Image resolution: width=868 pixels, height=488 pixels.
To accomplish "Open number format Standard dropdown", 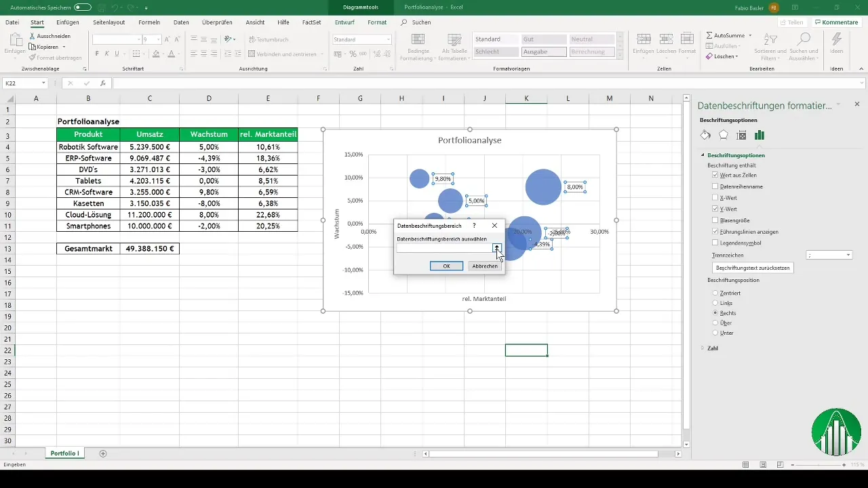I will [388, 39].
